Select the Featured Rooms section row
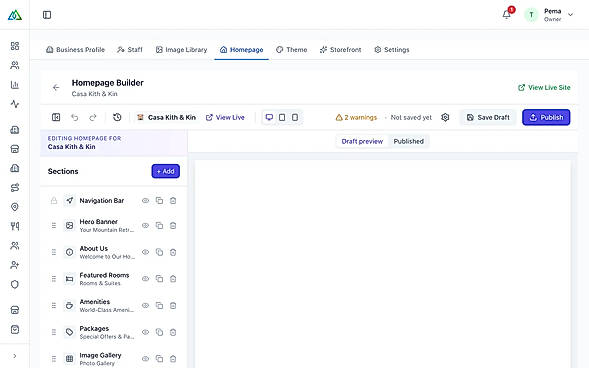The height and width of the screenshot is (368, 589). pos(113,279)
